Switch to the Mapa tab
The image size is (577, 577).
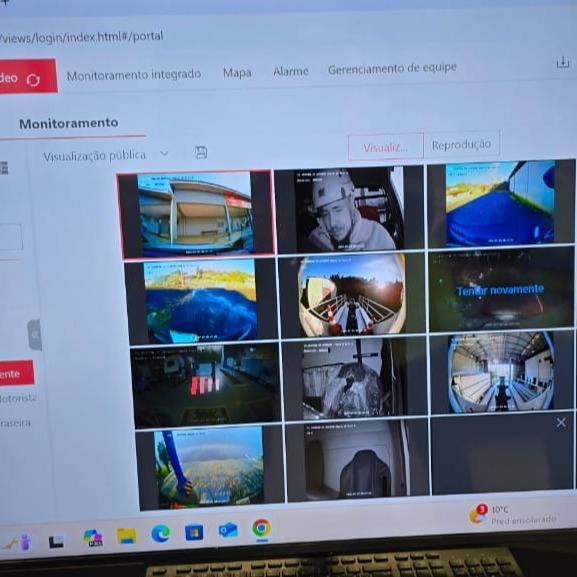tap(237, 72)
